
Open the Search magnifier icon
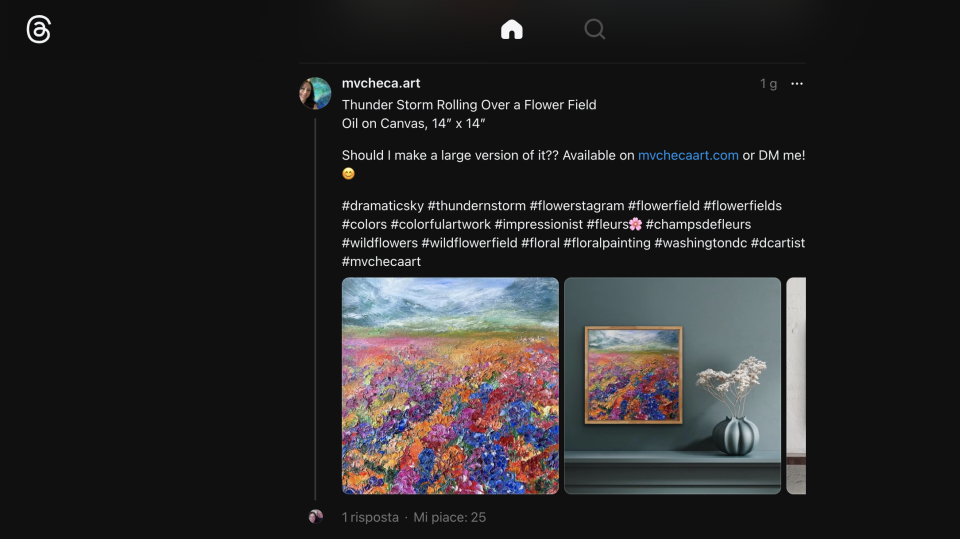coord(594,29)
